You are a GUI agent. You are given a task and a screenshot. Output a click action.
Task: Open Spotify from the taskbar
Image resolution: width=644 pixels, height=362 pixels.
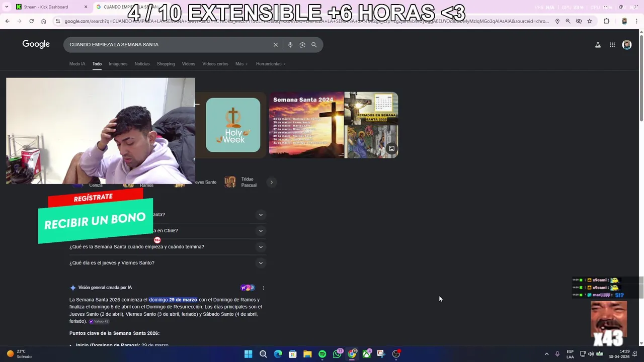(322, 354)
